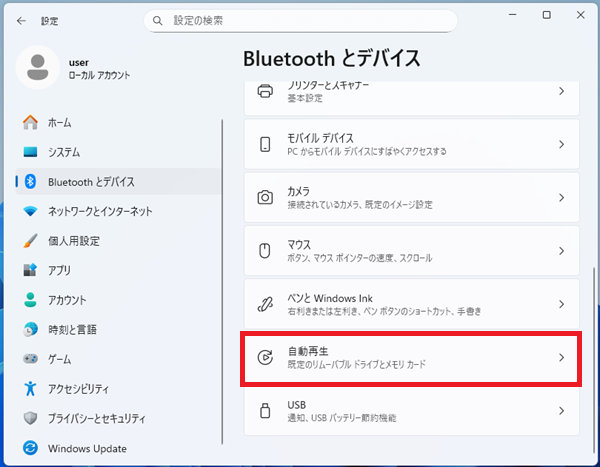Open the ペンと Windows Ink title
The image size is (600, 467).
pyautogui.click(x=330, y=298)
